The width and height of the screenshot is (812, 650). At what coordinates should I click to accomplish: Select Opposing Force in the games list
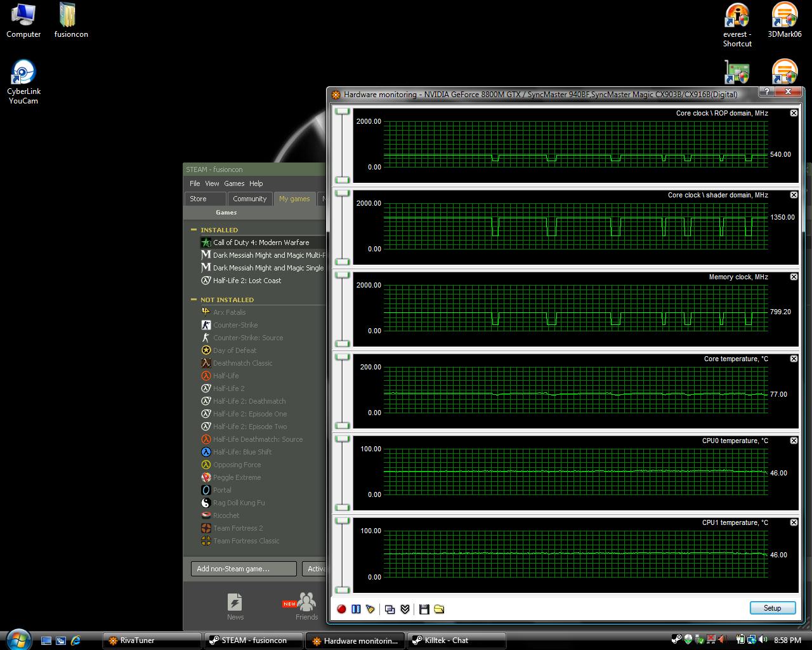tap(237, 465)
